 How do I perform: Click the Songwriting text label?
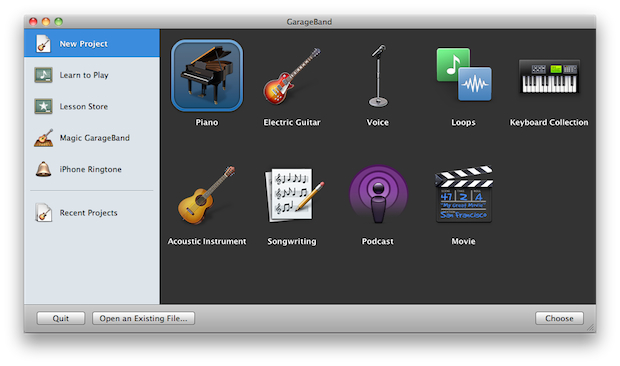292,241
